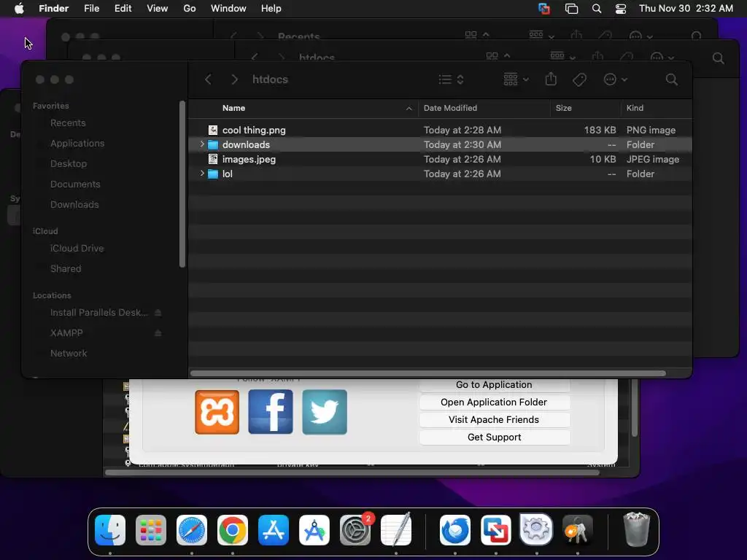Select the downloads folder row
This screenshot has width=747, height=560.
[x=440, y=145]
